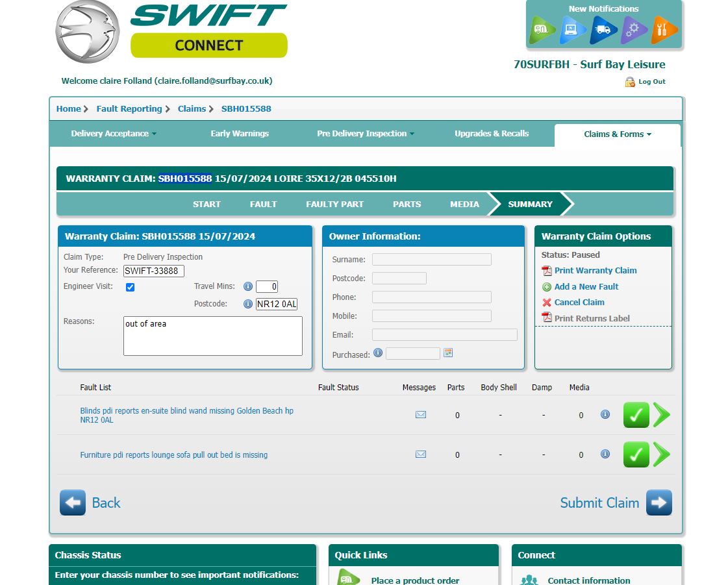Click Cancel Claim link
Image resolution: width=728 pixels, height=585 pixels.
[579, 303]
